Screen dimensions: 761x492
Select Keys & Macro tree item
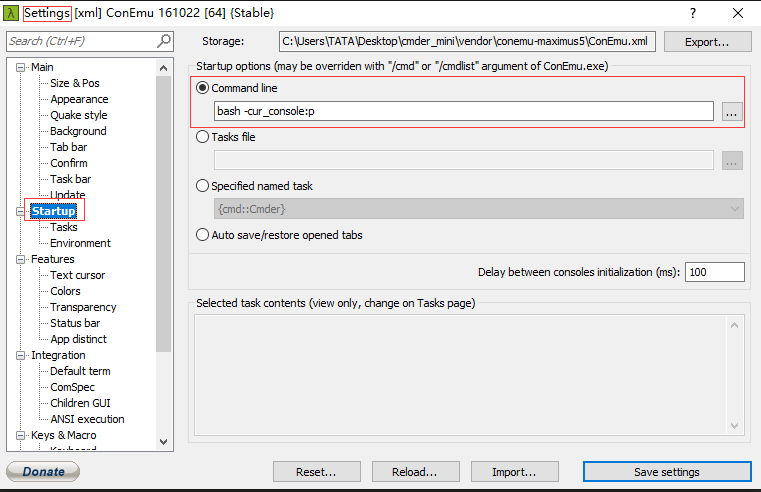[64, 436]
